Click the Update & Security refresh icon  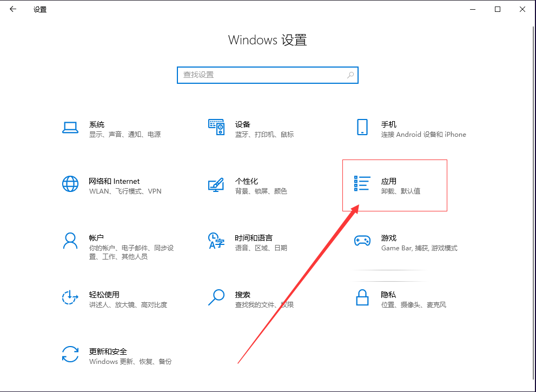click(70, 354)
